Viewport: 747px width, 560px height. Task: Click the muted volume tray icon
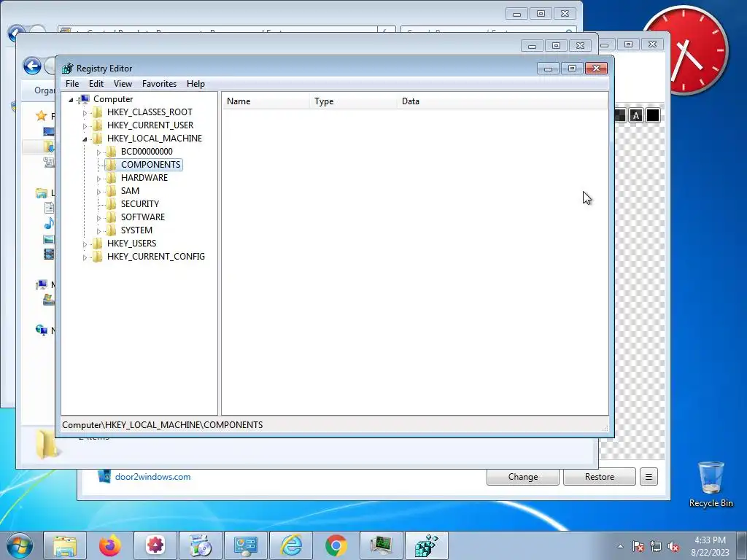(x=673, y=546)
